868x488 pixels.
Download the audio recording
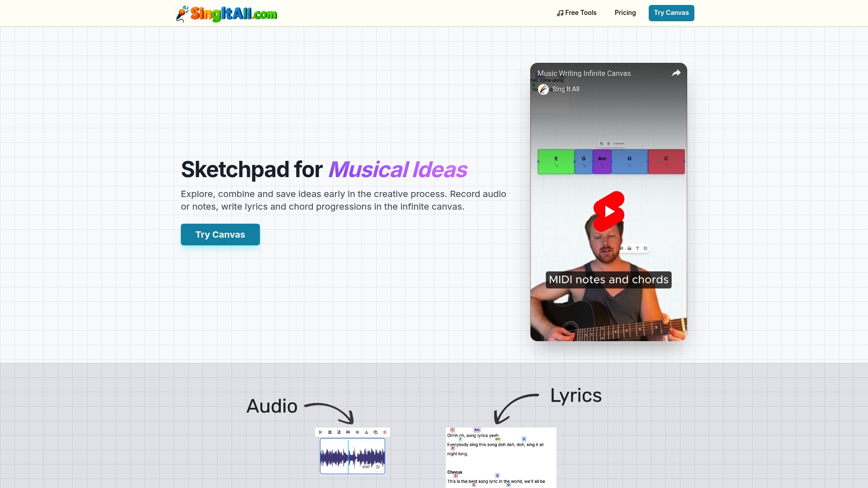(x=366, y=432)
